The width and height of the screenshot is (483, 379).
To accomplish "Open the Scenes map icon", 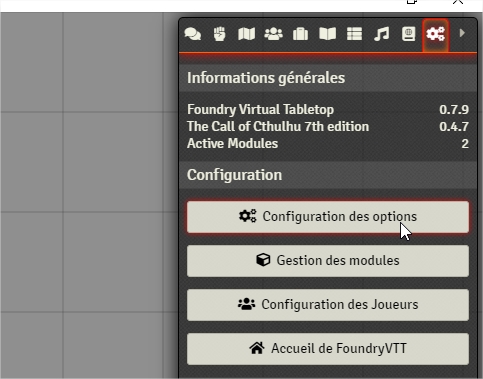I will 247,34.
